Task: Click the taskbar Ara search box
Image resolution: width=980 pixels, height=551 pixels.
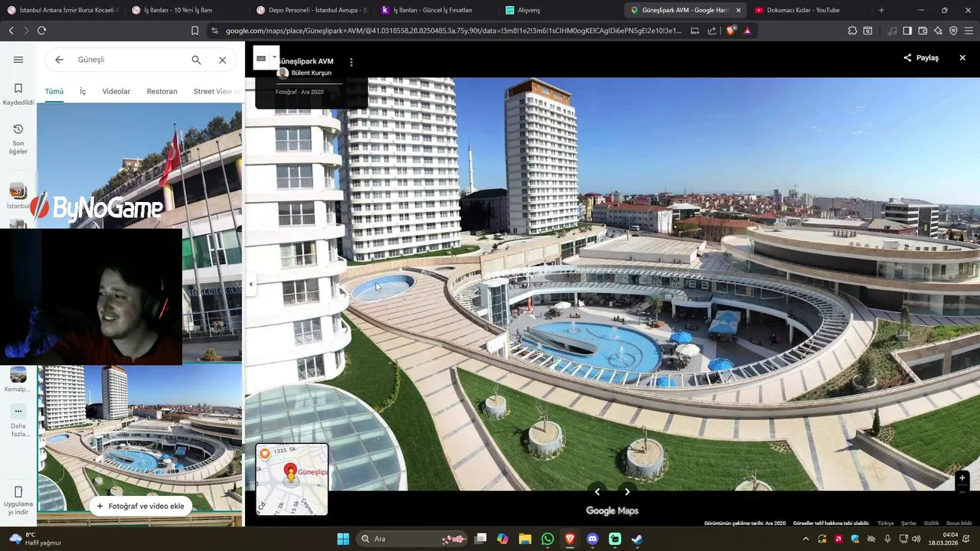Action: (412, 539)
